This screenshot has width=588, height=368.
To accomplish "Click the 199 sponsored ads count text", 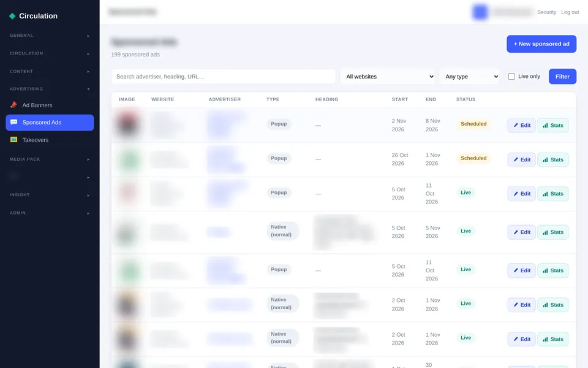I will pos(135,55).
